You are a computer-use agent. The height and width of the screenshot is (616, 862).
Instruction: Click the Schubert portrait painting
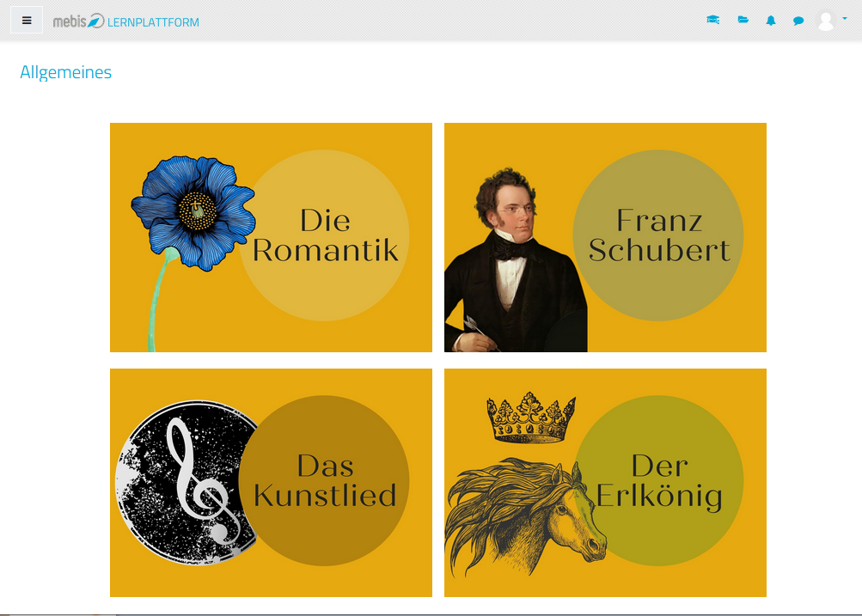coord(516,260)
